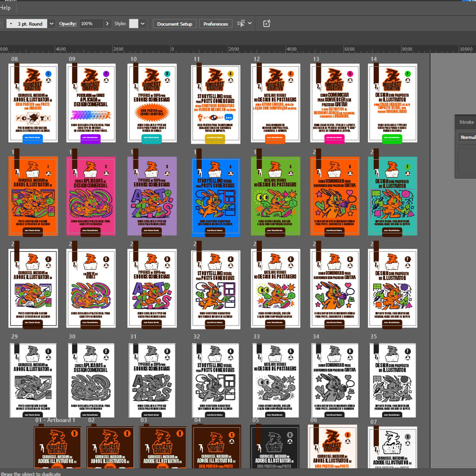Open the Normal blending mode dropdown
Image resolution: width=476 pixels, height=476 pixels.
click(468, 137)
